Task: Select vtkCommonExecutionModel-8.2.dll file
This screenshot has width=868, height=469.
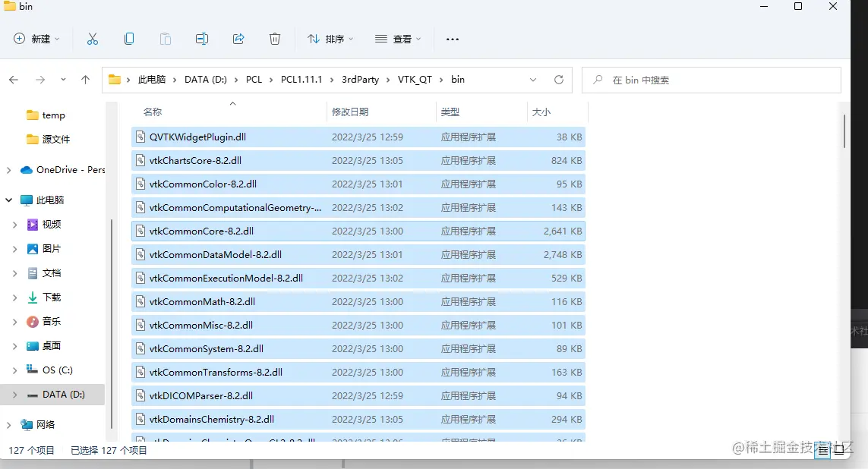Action: tap(358, 279)
